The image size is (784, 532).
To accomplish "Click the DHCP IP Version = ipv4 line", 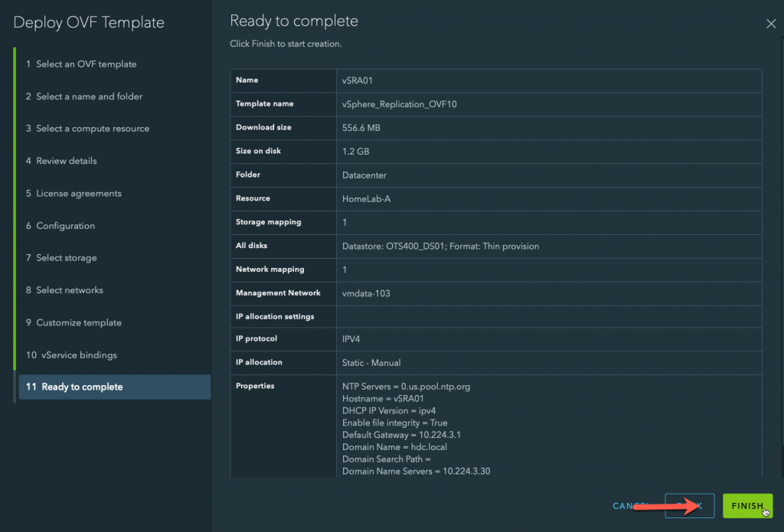I will pyautogui.click(x=388, y=410).
